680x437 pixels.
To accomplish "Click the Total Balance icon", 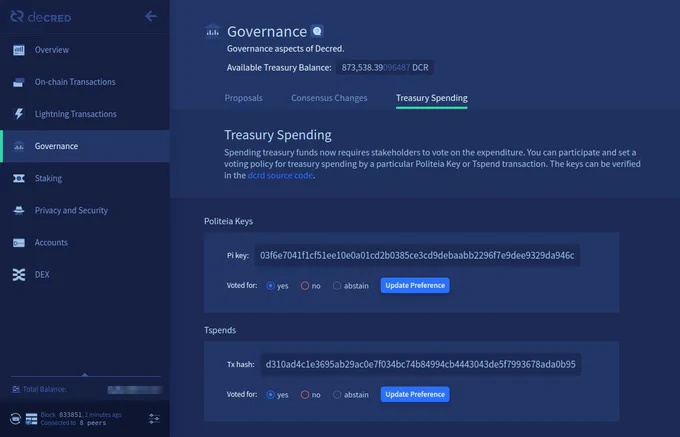I will 16,389.
